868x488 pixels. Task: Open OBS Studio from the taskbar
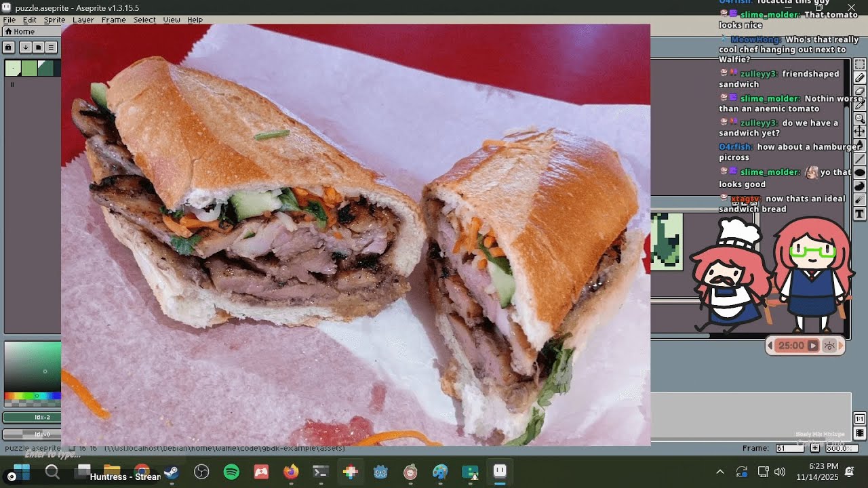[x=201, y=472]
